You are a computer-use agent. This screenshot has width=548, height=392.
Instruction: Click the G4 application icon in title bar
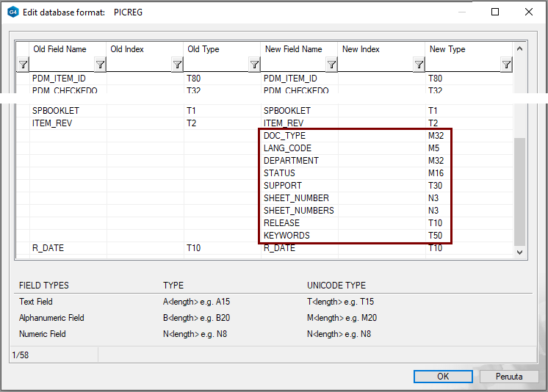pos(12,12)
